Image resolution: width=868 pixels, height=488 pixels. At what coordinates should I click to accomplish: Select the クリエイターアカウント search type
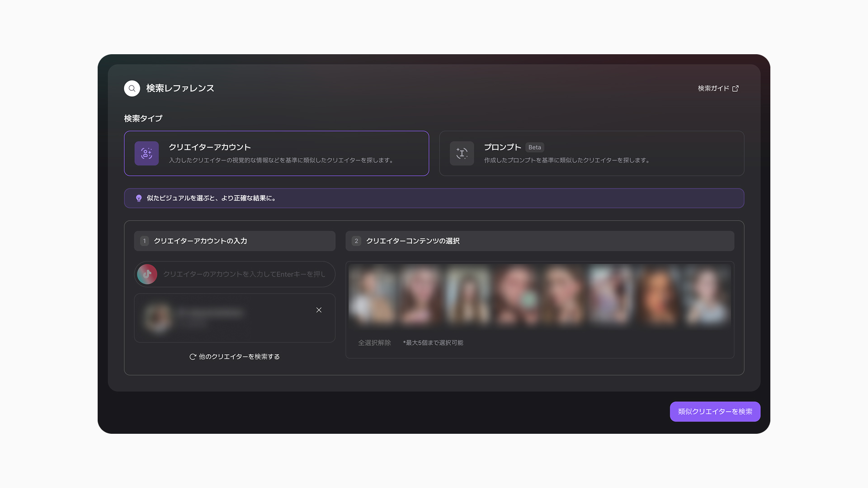pos(276,154)
